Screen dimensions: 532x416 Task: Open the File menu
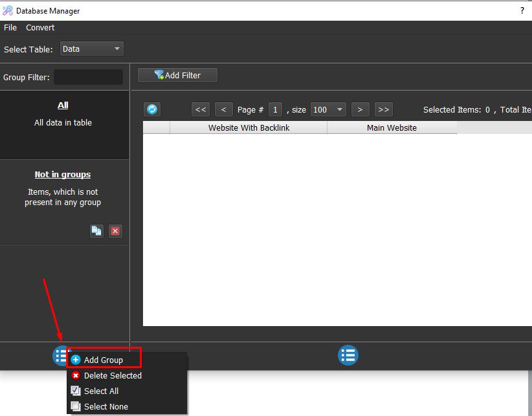coord(10,27)
